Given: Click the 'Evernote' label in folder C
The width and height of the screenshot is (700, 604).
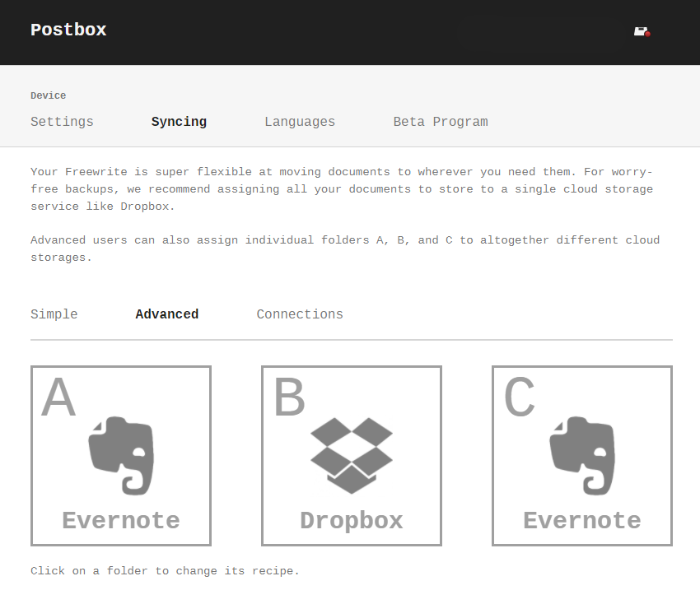Looking at the screenshot, I should pos(582,521).
